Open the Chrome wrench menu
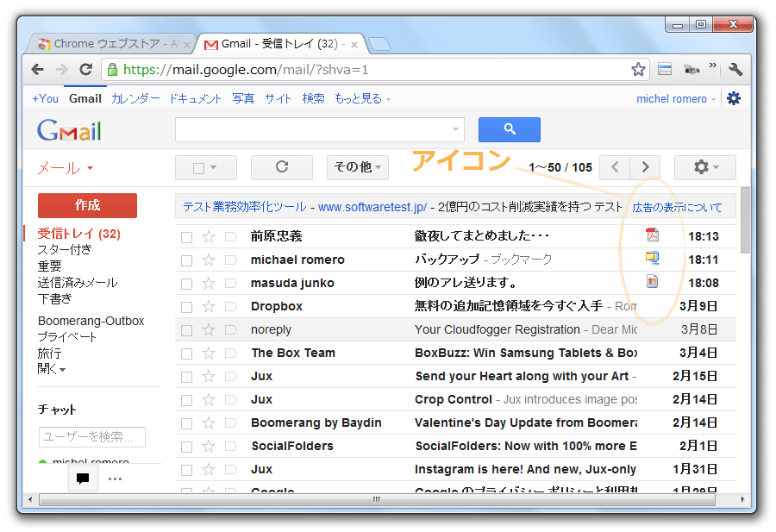Screen dimensions: 776x532 [x=735, y=69]
